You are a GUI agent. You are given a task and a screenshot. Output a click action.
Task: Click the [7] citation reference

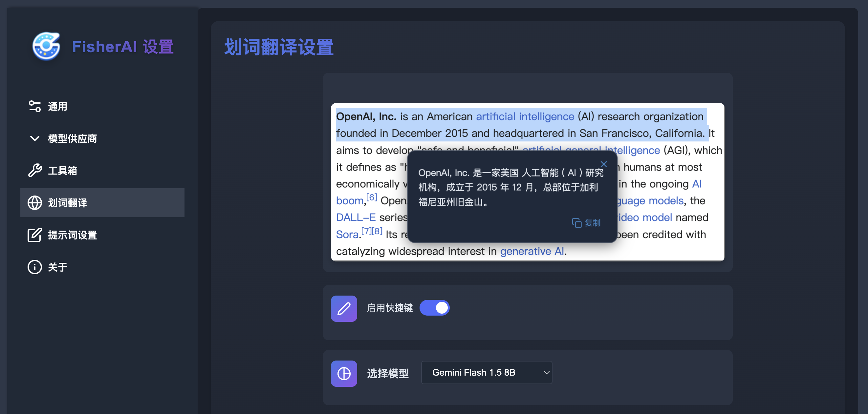coord(366,231)
